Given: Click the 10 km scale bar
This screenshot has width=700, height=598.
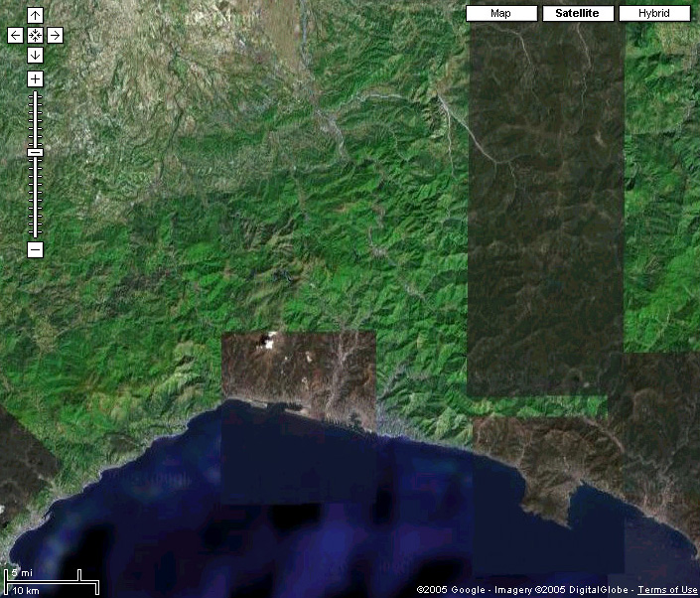Looking at the screenshot, I should click(x=52, y=588).
